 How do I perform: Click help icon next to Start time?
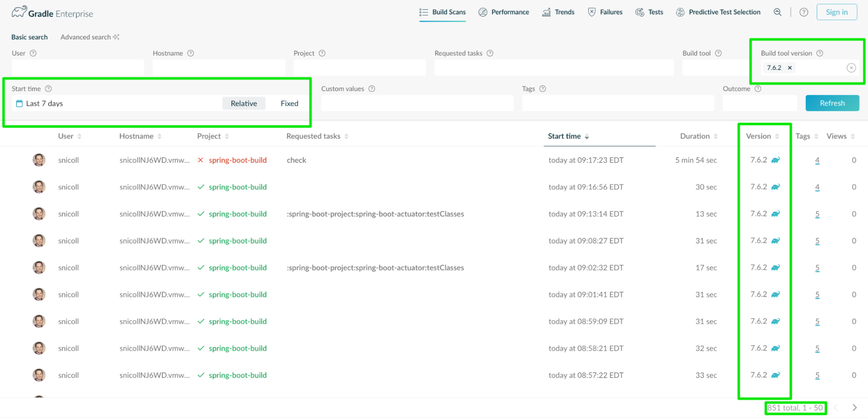point(49,89)
